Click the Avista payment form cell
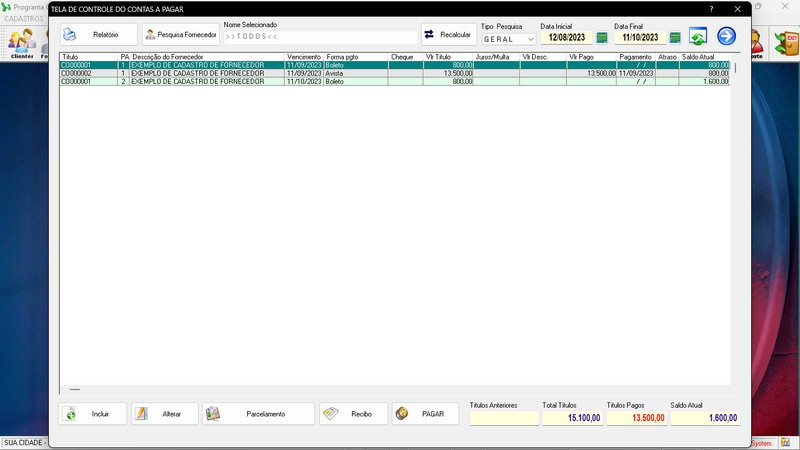The height and width of the screenshot is (450, 800). (356, 73)
